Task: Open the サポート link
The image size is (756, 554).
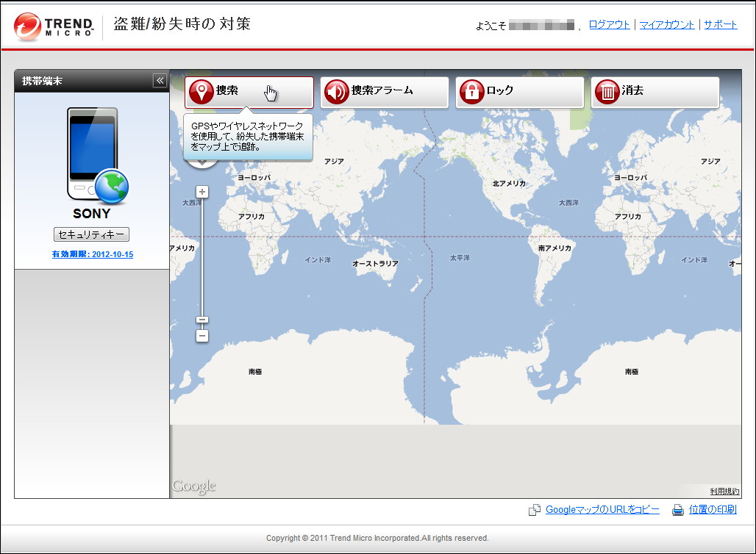Action: tap(720, 24)
